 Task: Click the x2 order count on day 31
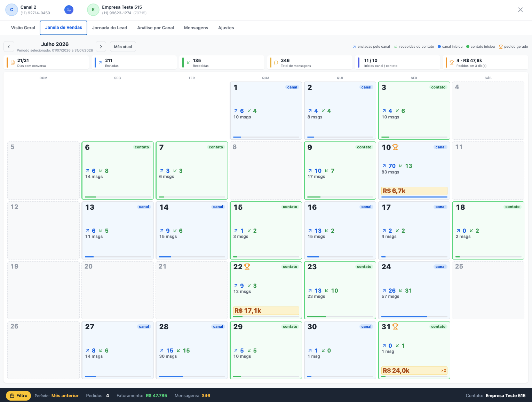[443, 371]
